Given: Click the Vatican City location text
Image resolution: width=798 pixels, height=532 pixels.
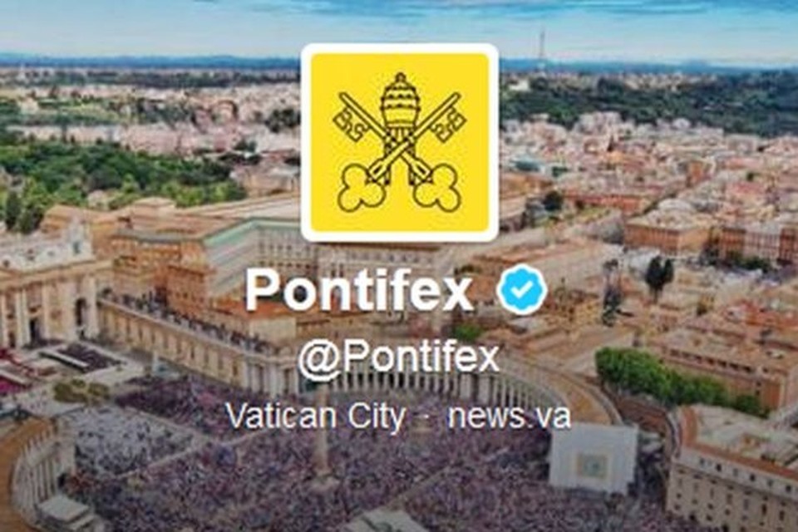Looking at the screenshot, I should click(x=316, y=417).
